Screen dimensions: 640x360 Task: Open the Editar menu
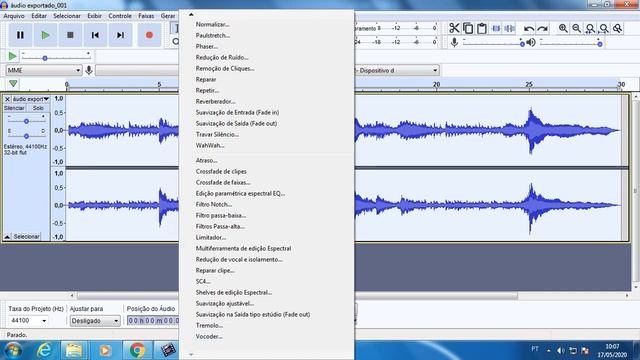tap(39, 16)
